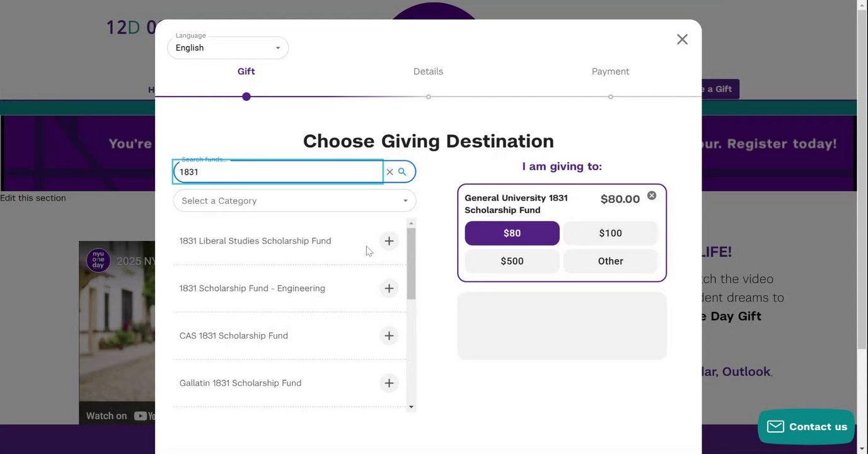
Task: Select the Other amount option
Action: click(610, 261)
